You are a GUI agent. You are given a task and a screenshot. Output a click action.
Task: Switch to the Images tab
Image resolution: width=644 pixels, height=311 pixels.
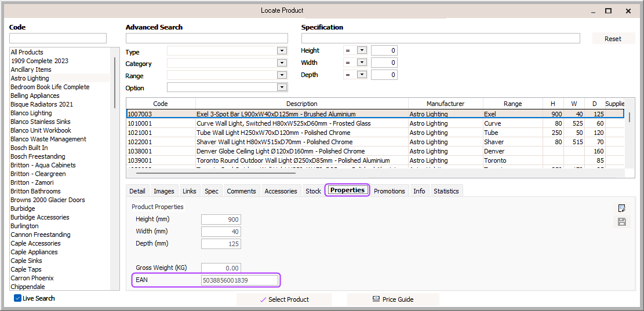pos(164,191)
